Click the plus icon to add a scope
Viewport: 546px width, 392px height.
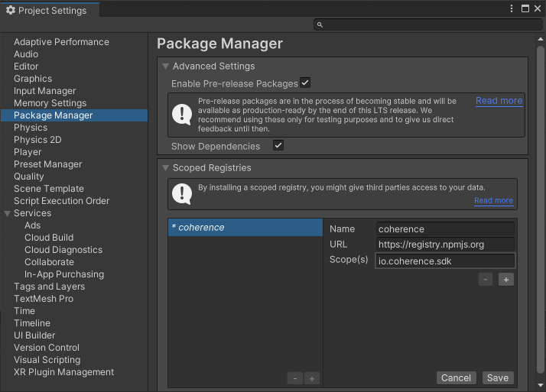(506, 280)
